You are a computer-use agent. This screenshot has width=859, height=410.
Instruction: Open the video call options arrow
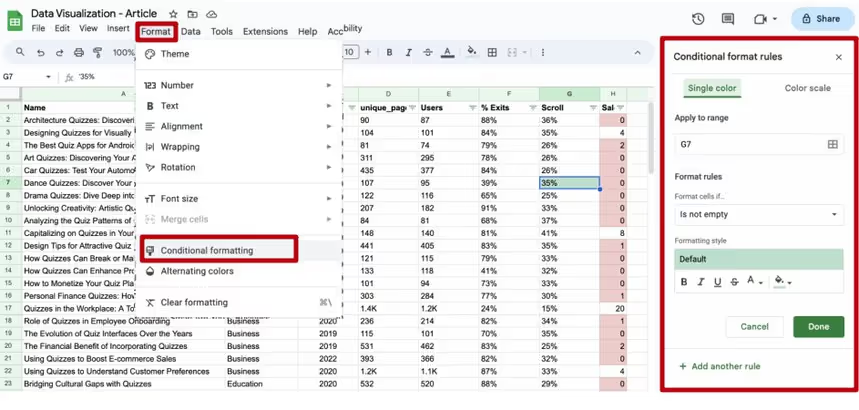point(775,19)
